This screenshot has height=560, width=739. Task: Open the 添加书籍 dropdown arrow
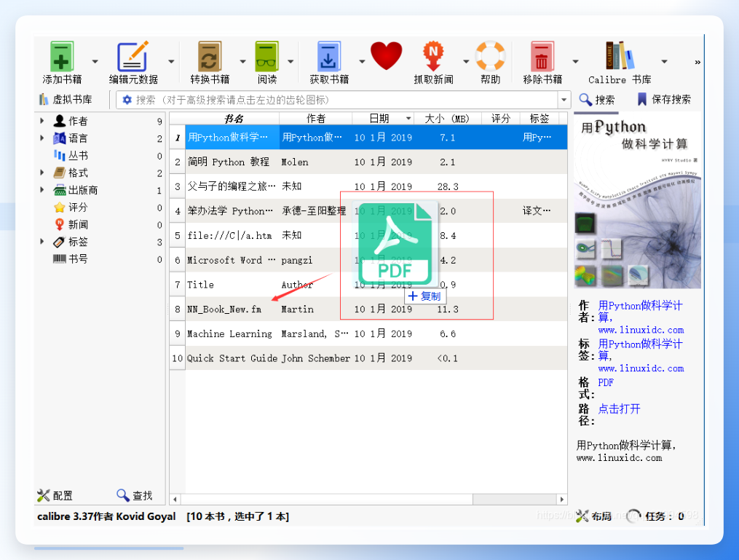click(95, 62)
